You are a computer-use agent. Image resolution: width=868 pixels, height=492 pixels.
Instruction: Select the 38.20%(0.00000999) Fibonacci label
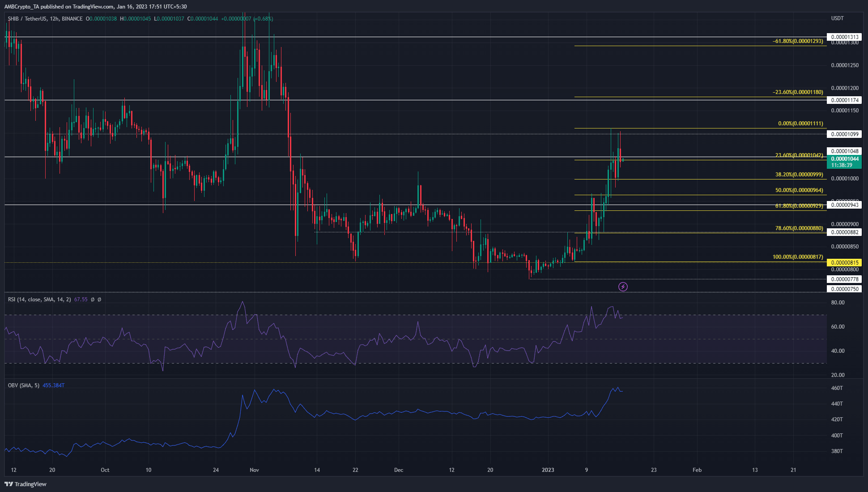(x=799, y=175)
